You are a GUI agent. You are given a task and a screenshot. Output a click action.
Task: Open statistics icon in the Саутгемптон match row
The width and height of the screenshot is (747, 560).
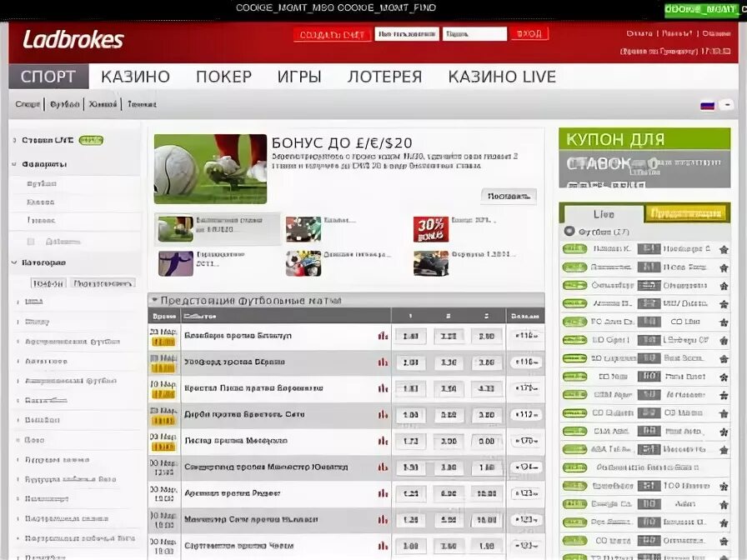click(383, 546)
